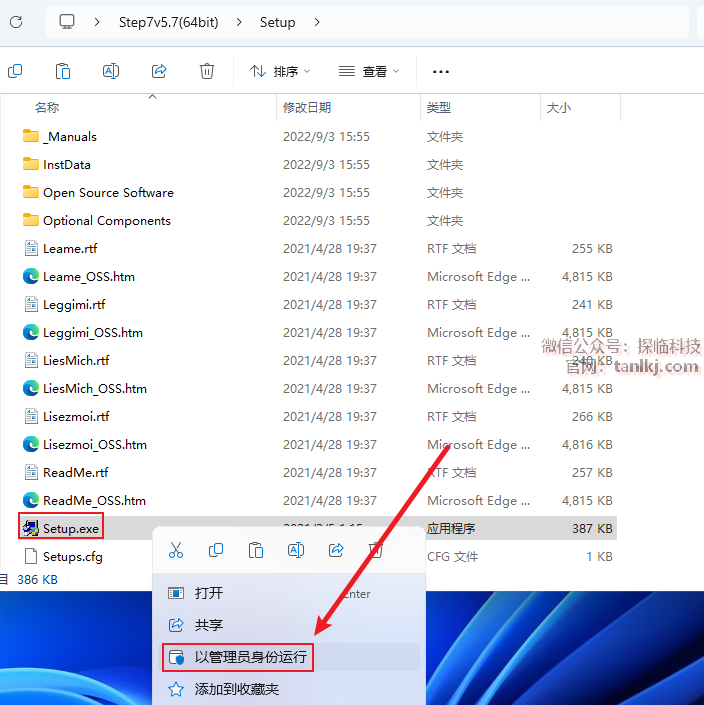Viewport: 704px width, 705px height.
Task: Choose 添加到收藏夹 from context menu
Action: (288, 689)
